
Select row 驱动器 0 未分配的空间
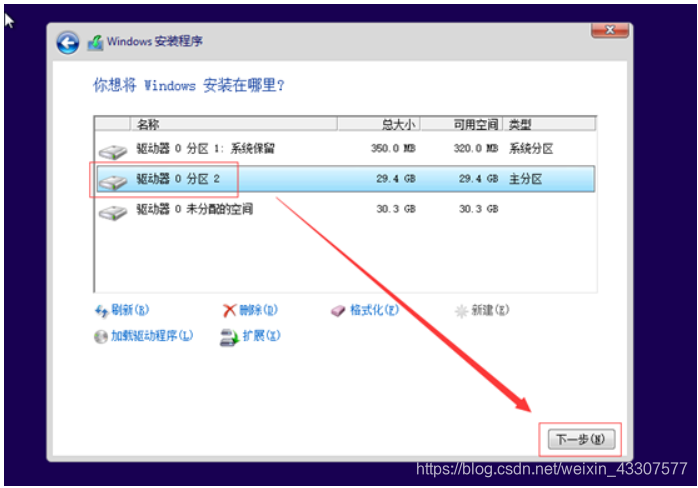tap(345, 209)
